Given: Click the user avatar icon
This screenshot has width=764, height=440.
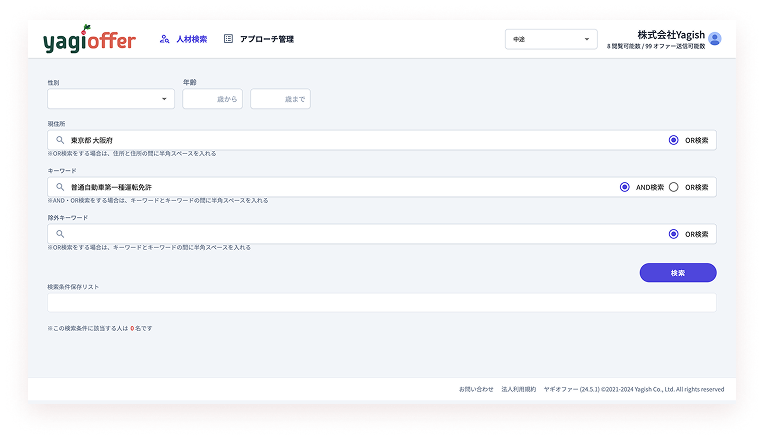Looking at the screenshot, I should (715, 38).
